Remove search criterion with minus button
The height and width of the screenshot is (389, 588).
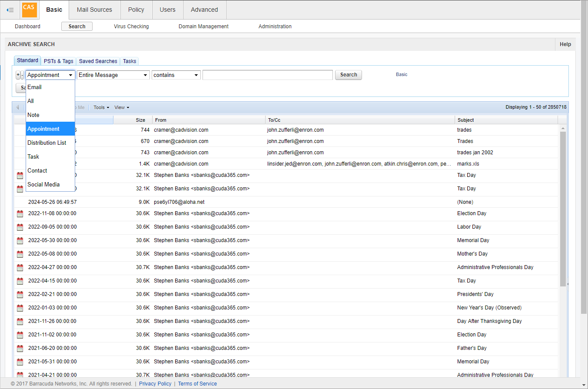click(23, 75)
